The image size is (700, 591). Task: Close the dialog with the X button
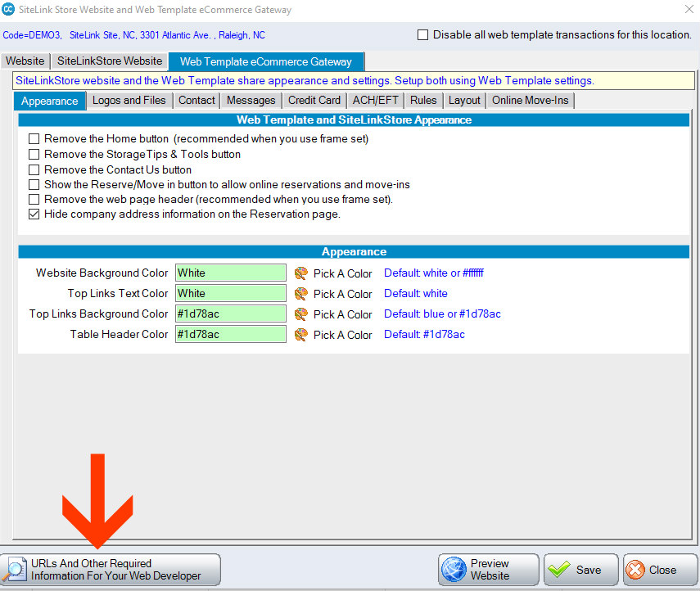[x=689, y=9]
